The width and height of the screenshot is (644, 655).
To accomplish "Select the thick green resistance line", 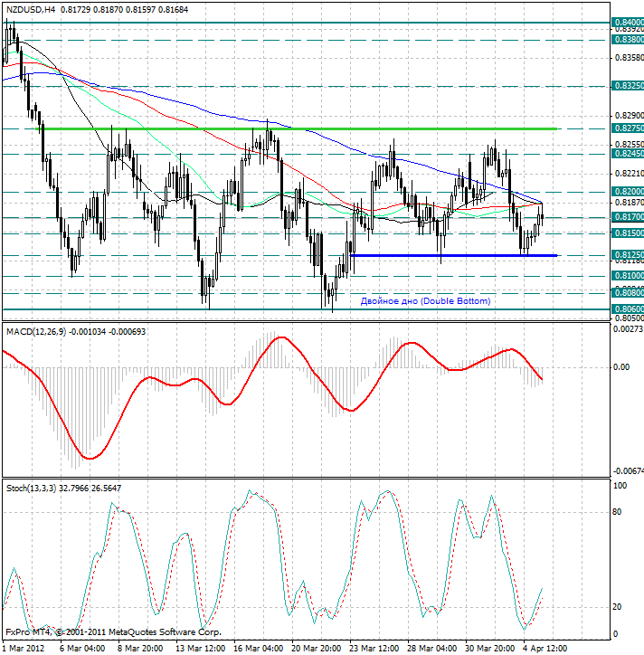I will [x=298, y=128].
